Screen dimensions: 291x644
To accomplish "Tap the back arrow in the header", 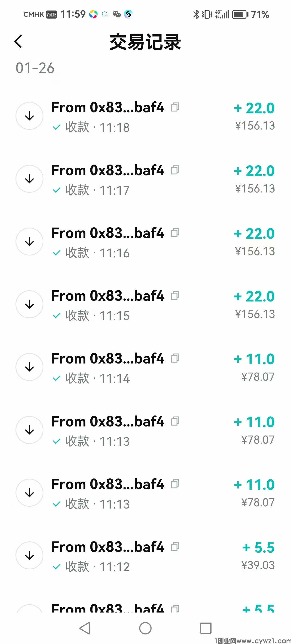I will pyautogui.click(x=18, y=42).
